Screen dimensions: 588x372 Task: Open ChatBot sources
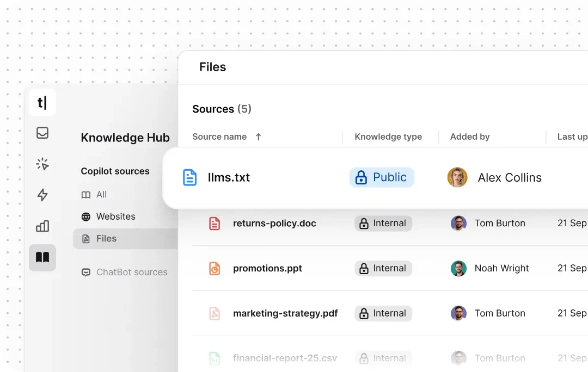(x=131, y=272)
